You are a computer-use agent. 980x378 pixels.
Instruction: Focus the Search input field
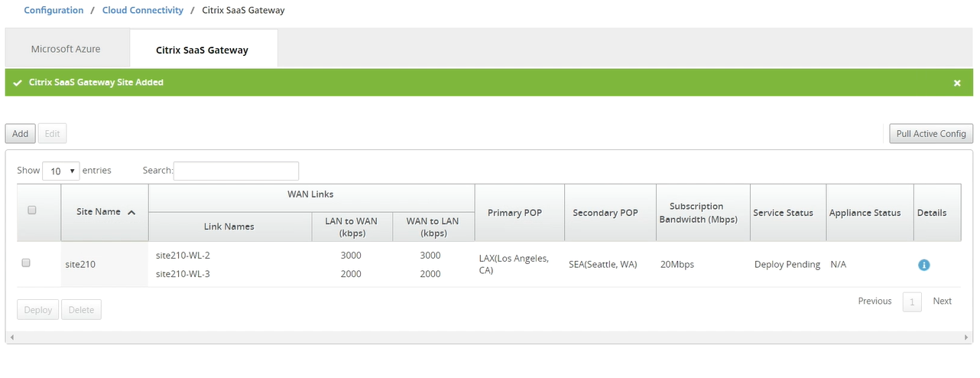pyautogui.click(x=236, y=171)
